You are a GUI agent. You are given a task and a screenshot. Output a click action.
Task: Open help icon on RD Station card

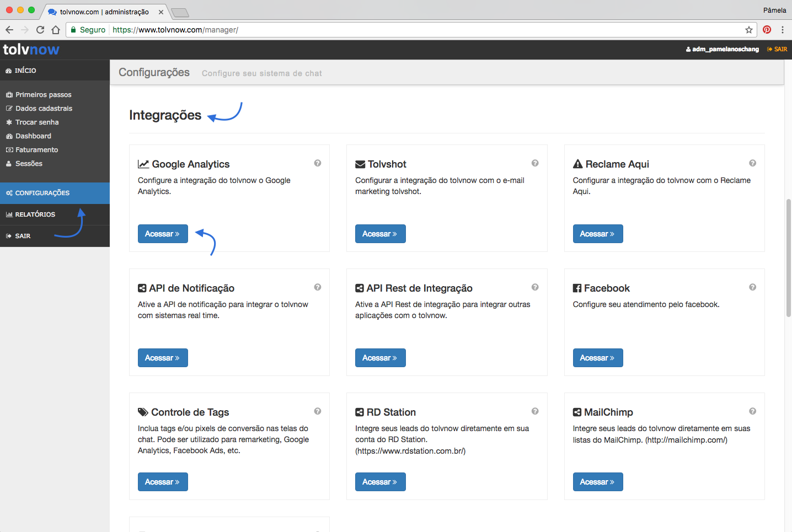(x=535, y=411)
